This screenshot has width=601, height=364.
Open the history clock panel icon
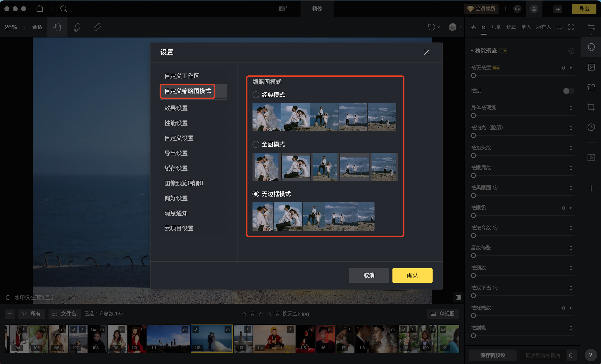pos(591,127)
